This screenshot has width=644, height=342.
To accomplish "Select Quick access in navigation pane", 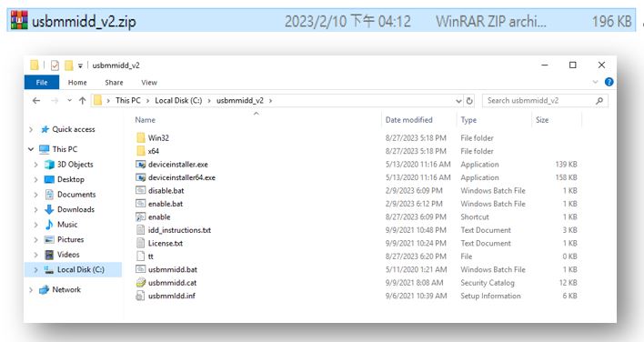I will [x=74, y=129].
